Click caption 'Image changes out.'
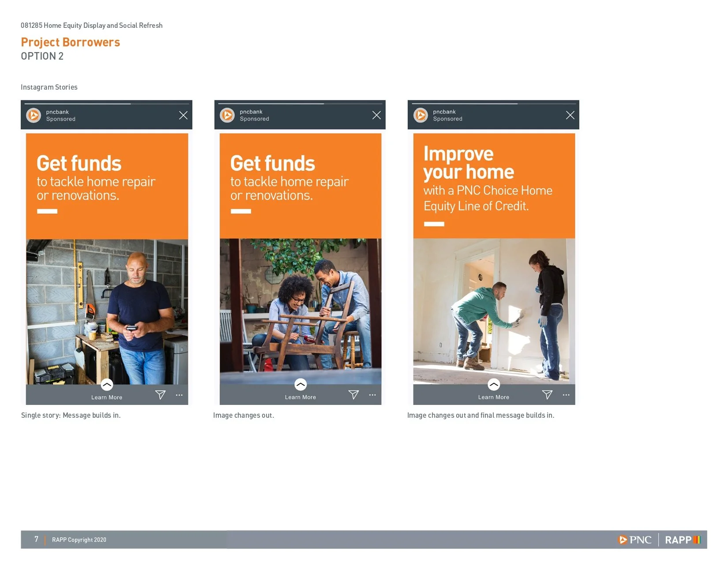Viewport: 728px width, 563px height. tap(244, 416)
